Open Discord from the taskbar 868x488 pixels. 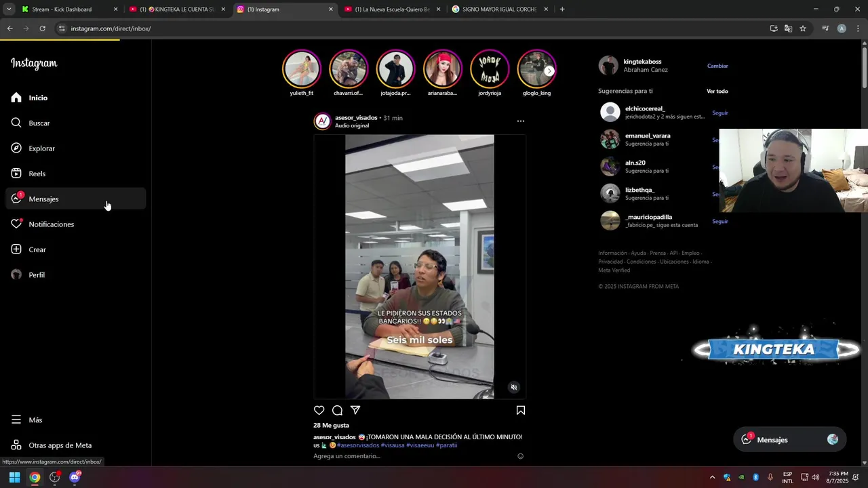point(75,477)
